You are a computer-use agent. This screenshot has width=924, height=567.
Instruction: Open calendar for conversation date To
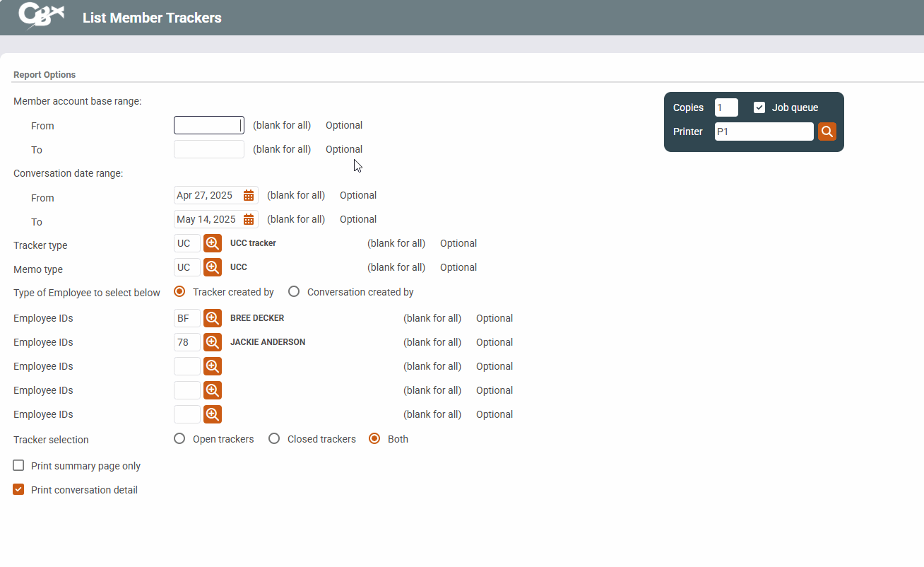tap(249, 220)
